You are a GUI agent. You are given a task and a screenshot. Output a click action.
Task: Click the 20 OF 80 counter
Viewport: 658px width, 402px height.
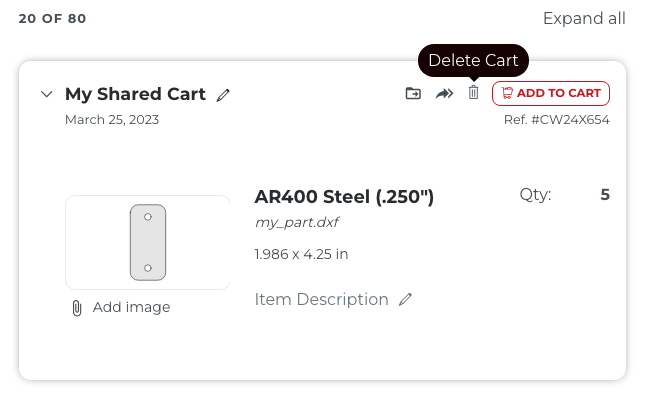pos(52,19)
